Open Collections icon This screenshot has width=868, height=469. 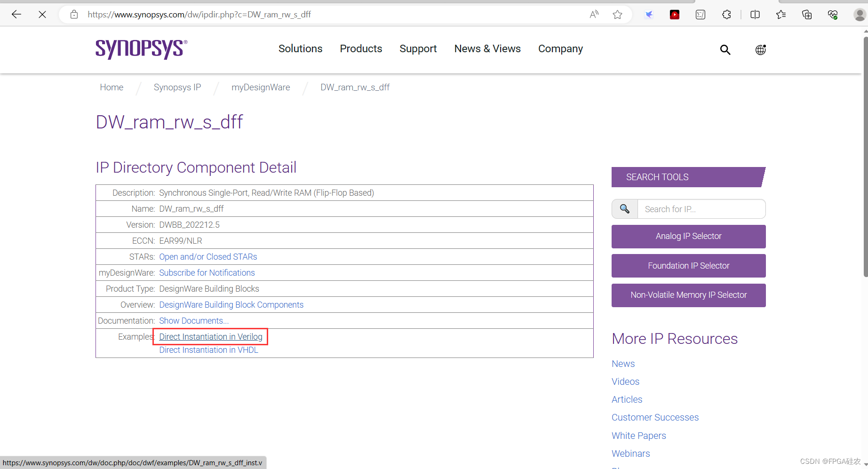[807, 15]
